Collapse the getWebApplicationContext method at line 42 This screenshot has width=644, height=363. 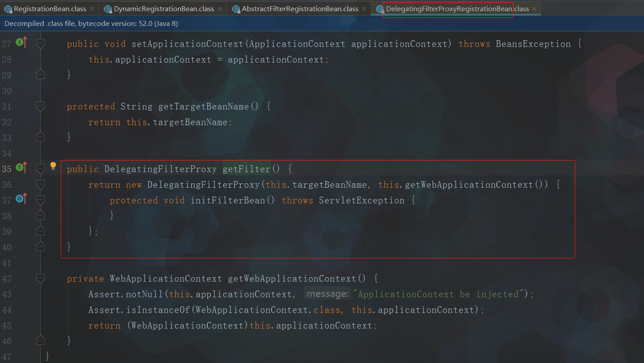41,278
